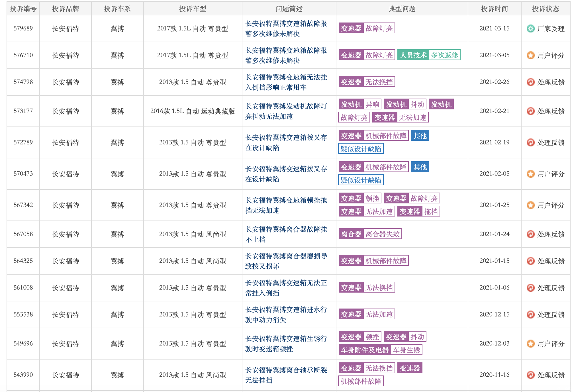
Task: Click the 投诉时间 column header
Action: [494, 9]
